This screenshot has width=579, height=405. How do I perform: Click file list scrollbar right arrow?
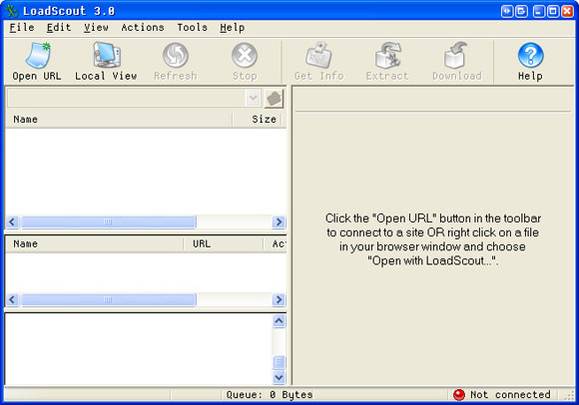point(279,222)
